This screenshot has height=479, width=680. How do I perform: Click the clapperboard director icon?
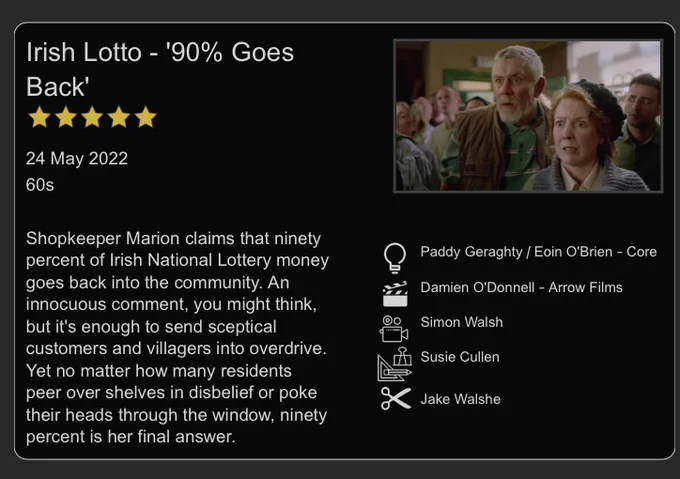395,294
